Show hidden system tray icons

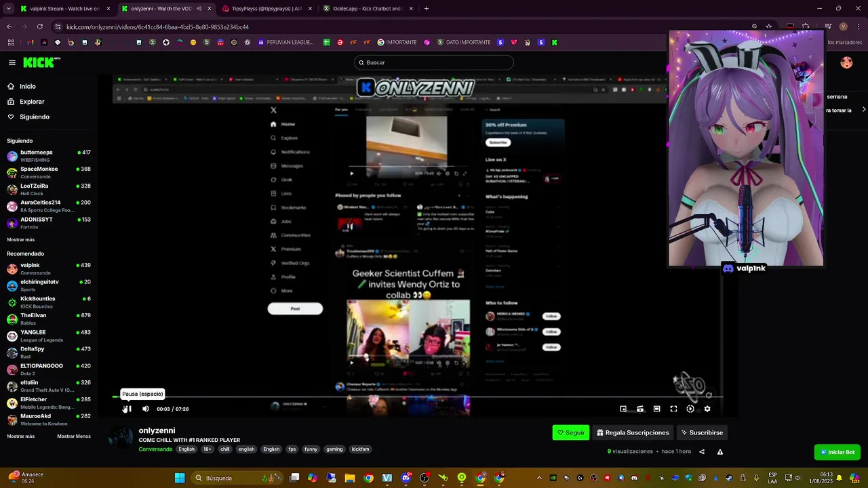539,478
